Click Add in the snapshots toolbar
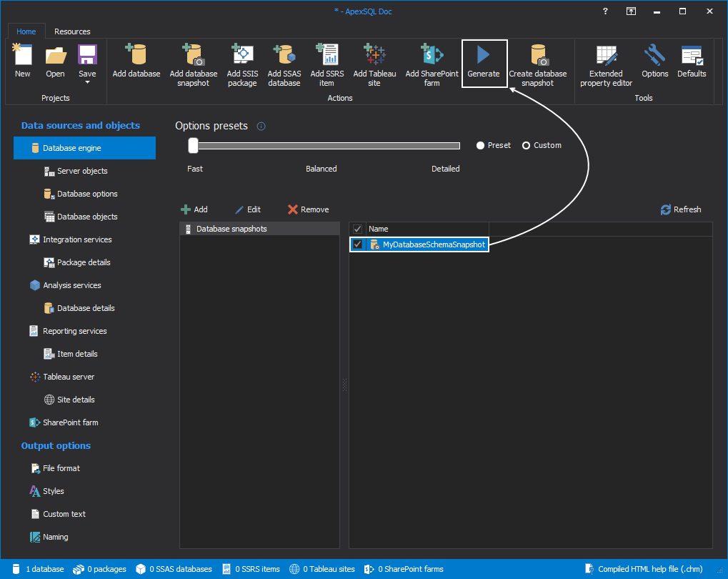 coord(194,209)
